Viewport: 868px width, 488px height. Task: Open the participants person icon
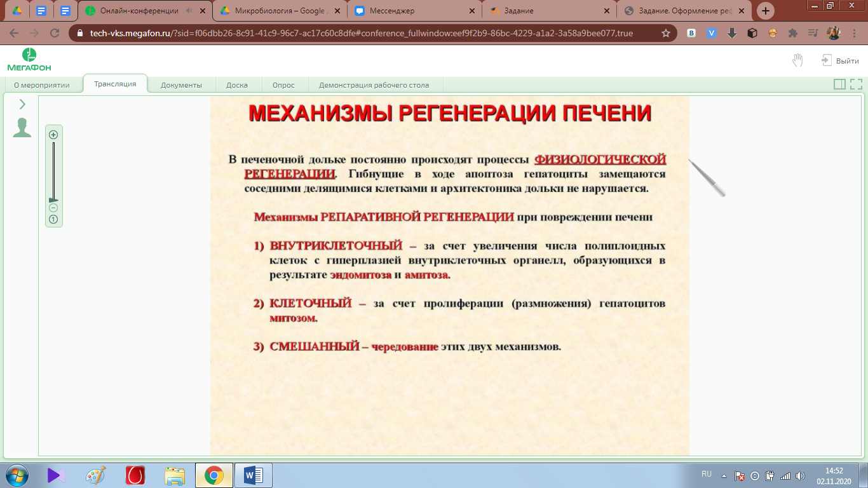coord(22,128)
